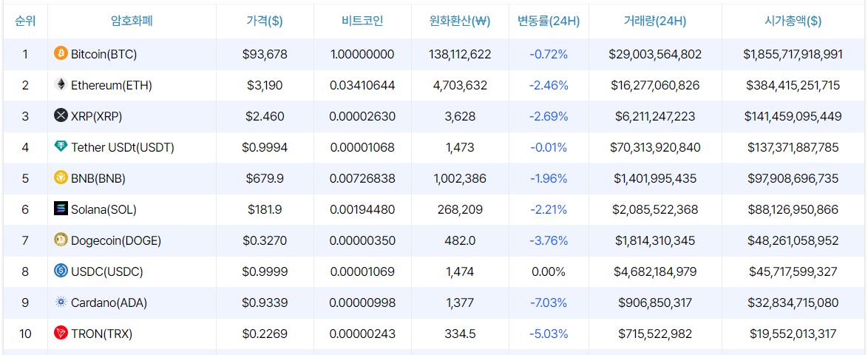
Task: Click the Solana logo icon
Action: click(61, 209)
